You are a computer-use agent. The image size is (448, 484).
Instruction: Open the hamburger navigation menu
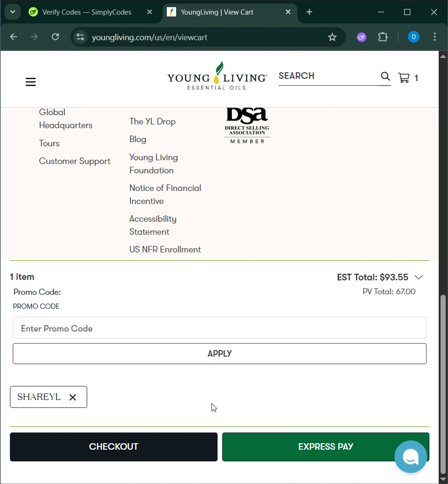point(31,82)
